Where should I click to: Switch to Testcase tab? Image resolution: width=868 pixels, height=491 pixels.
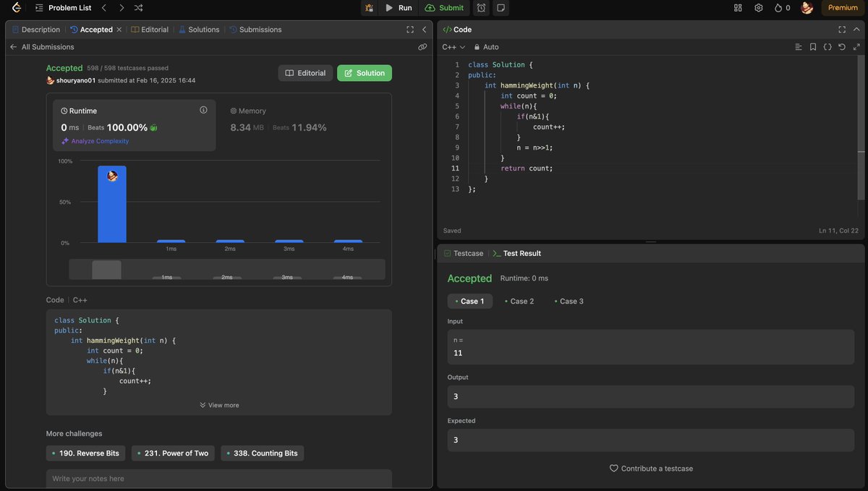[464, 253]
